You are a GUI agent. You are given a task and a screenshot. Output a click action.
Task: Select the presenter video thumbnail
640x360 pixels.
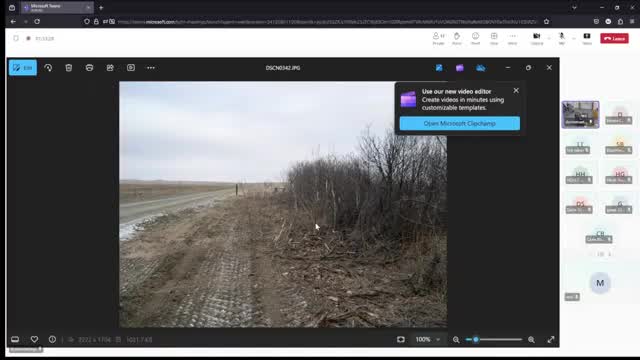(x=580, y=115)
